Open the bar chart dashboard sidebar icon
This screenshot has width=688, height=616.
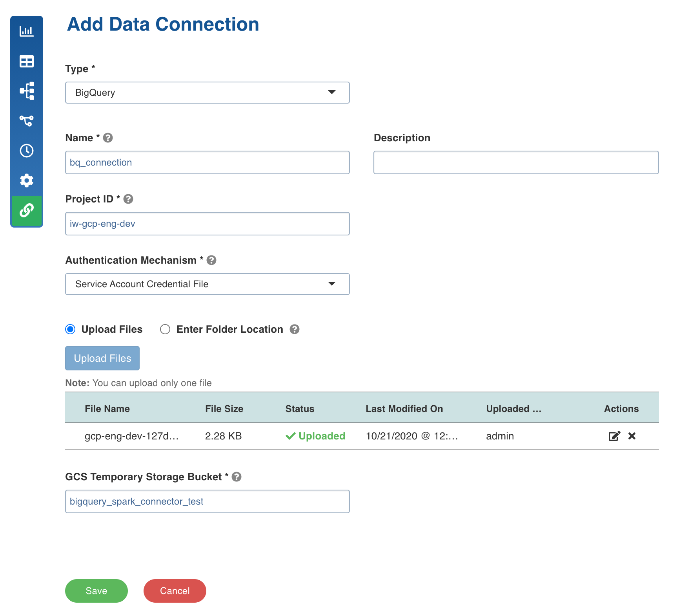coord(27,31)
